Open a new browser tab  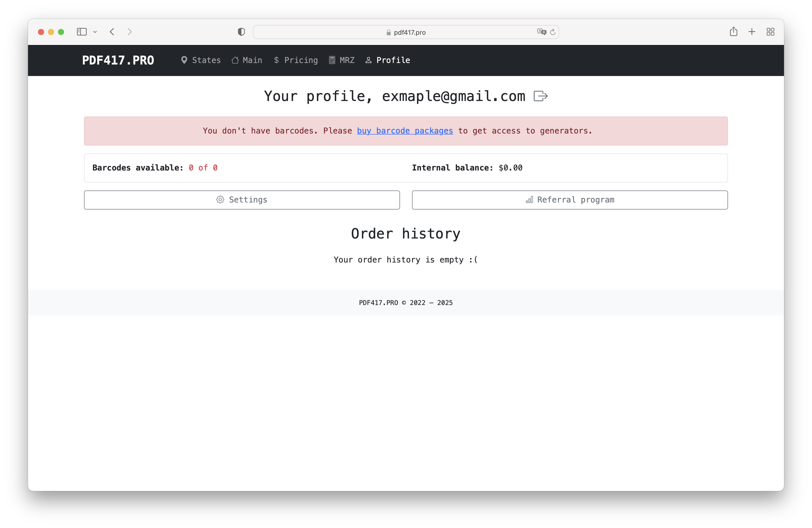752,32
